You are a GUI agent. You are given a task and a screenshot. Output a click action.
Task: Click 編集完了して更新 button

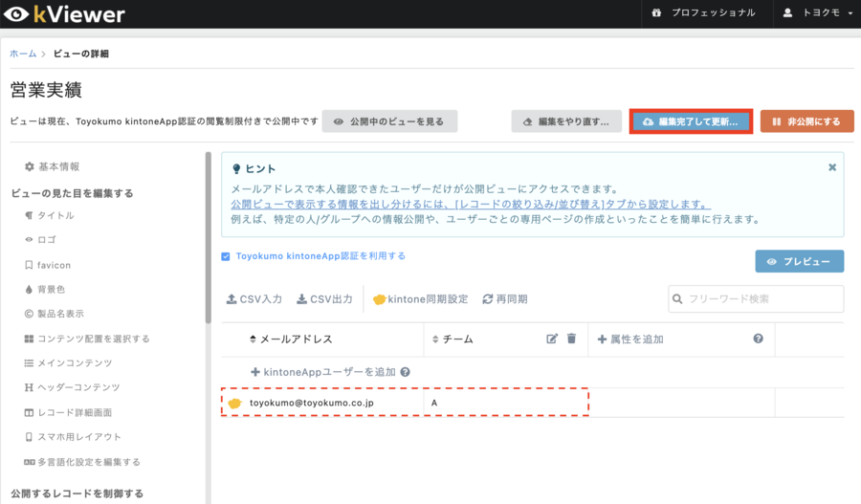pyautogui.click(x=691, y=121)
